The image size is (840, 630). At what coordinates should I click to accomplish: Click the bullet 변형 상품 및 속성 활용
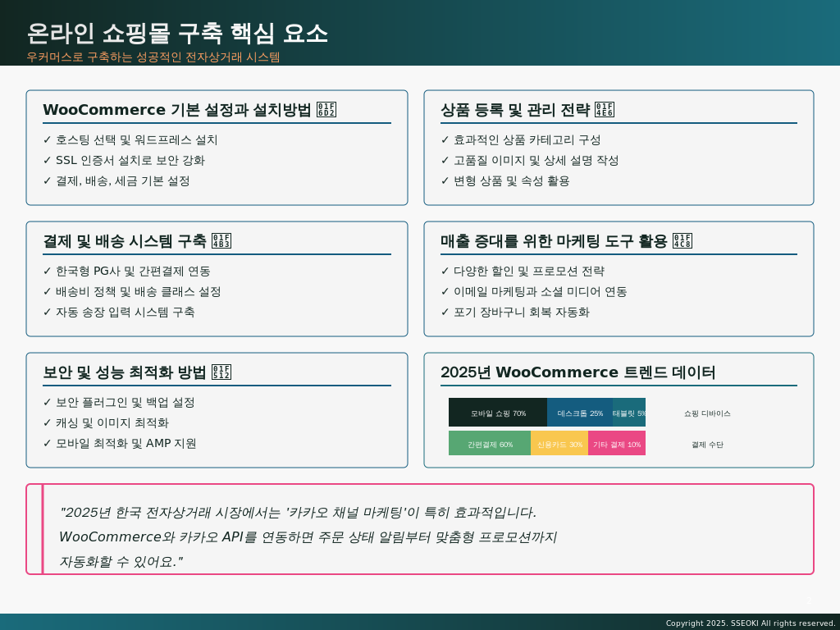point(505,180)
